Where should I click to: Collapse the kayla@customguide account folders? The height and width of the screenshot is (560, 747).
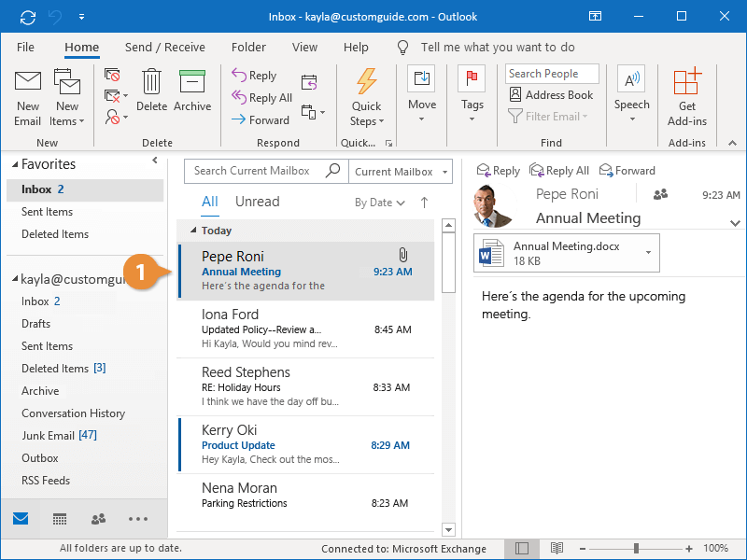[15, 278]
